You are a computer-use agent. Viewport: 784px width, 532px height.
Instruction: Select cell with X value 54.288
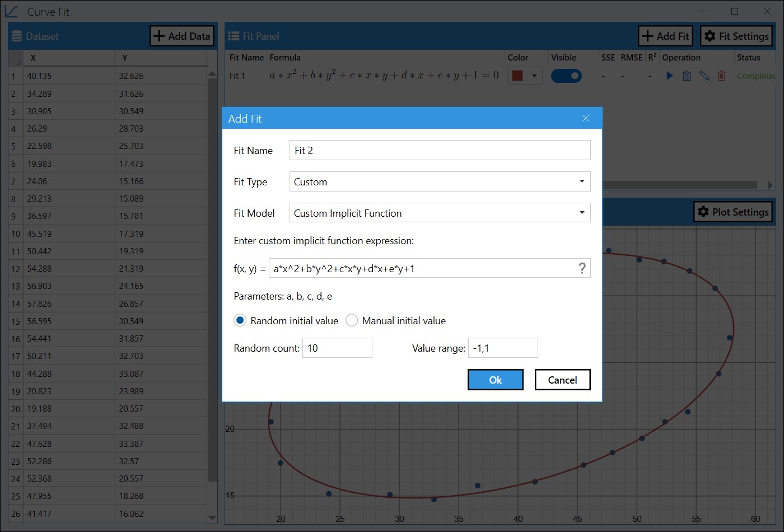tap(69, 268)
